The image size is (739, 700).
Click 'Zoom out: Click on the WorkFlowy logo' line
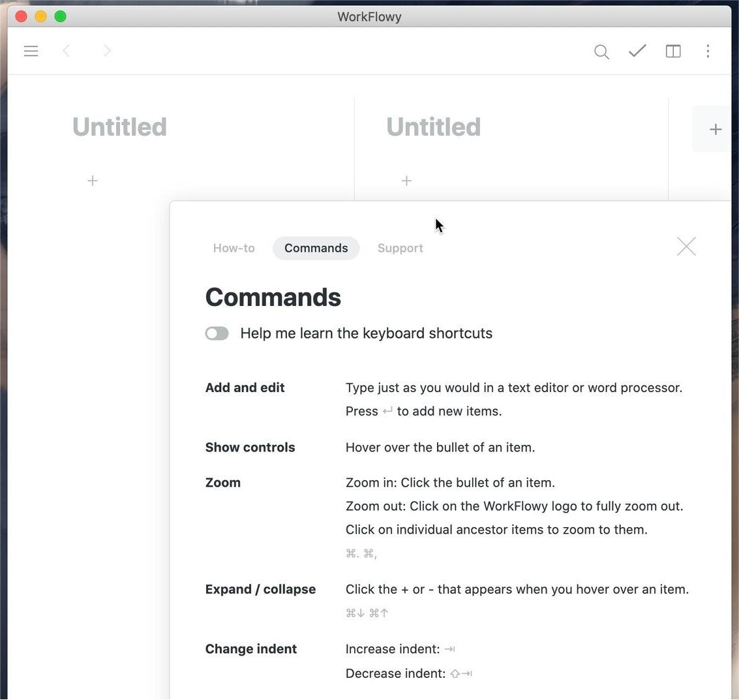[514, 506]
